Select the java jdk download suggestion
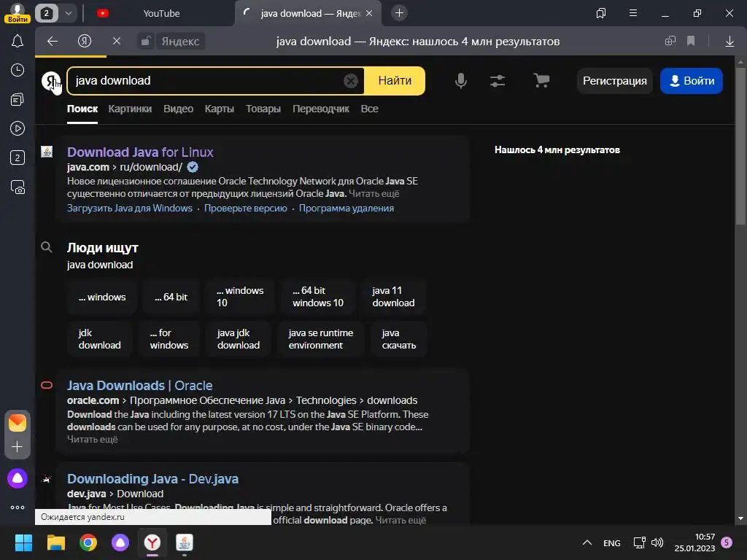 239,339
